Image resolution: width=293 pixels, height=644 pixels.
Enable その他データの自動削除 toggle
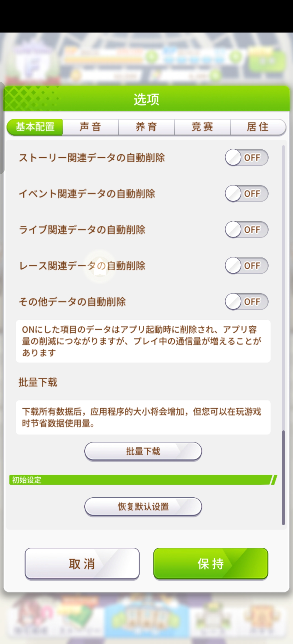(x=246, y=301)
